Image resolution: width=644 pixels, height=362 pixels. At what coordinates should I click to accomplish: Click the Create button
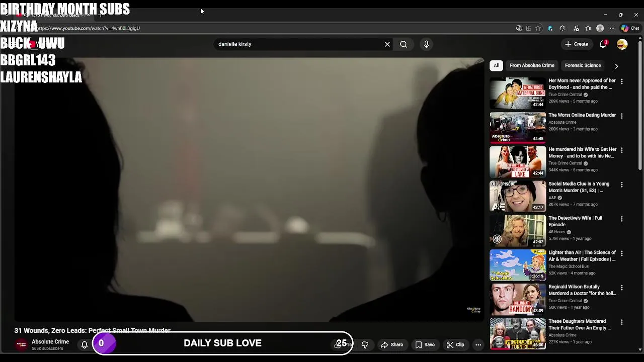(576, 44)
